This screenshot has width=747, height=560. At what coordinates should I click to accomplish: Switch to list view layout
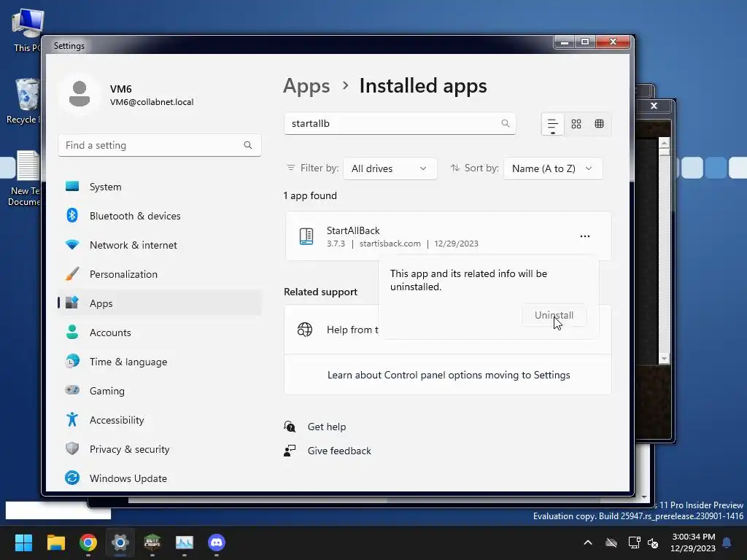(x=553, y=124)
